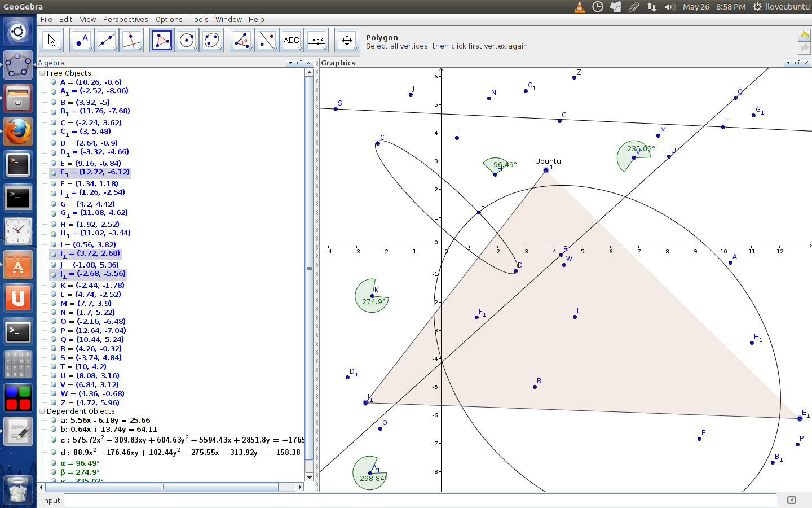Click the volume icon in the top panel
Image resolution: width=812 pixels, height=508 pixels.
(670, 7)
